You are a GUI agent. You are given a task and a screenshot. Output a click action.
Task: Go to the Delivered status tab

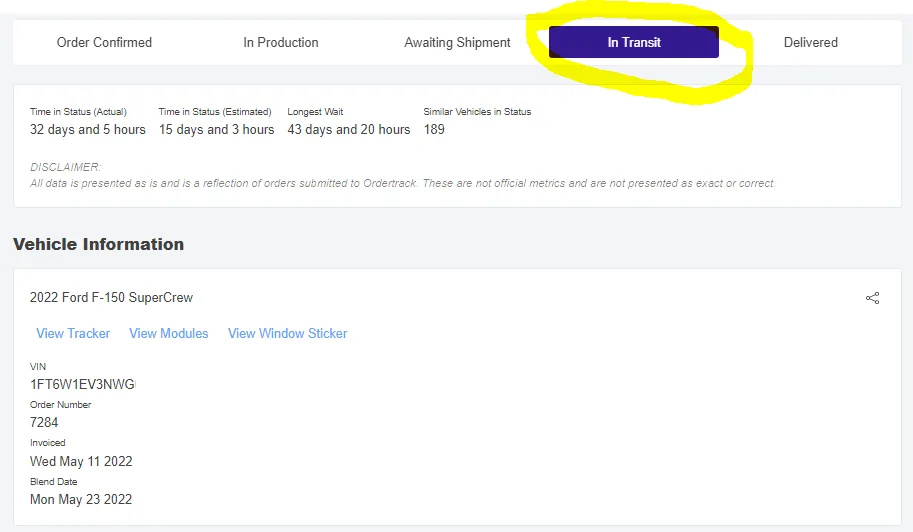[810, 43]
